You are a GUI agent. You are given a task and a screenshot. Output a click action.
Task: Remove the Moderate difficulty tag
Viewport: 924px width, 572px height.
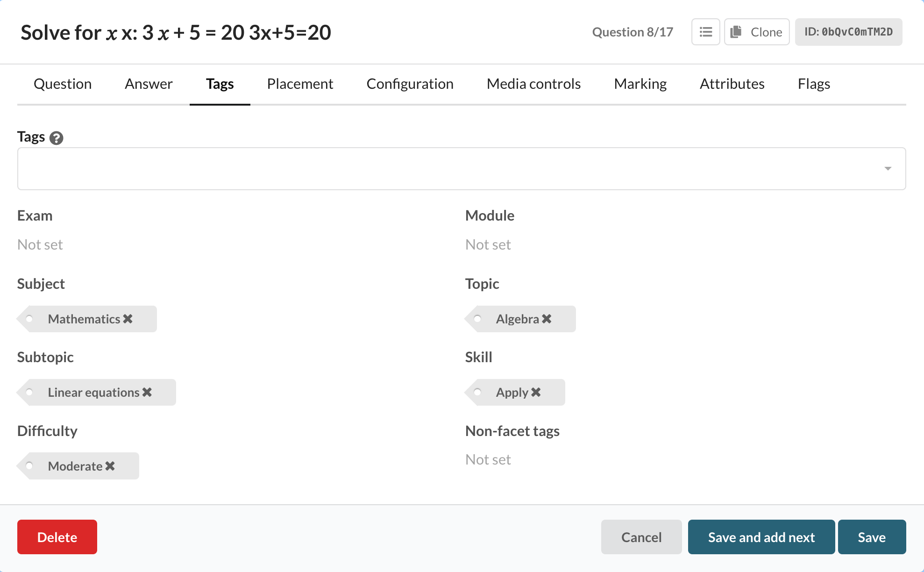point(110,466)
